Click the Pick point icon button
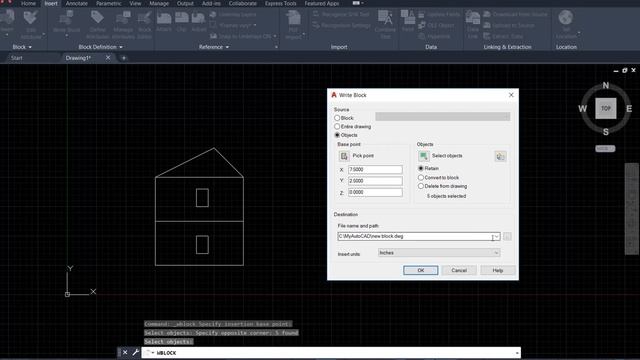Screen dimensions: 640x360 point(344,156)
